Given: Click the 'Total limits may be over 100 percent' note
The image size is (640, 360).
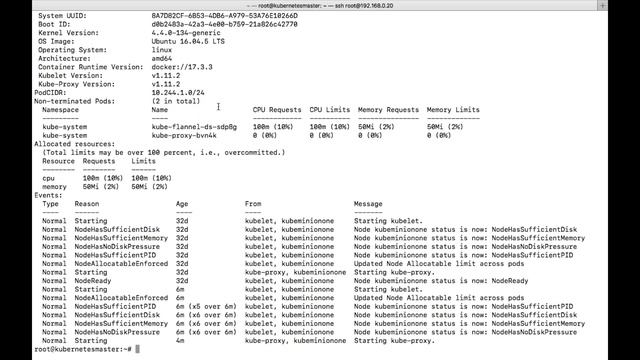Looking at the screenshot, I should [164, 153].
